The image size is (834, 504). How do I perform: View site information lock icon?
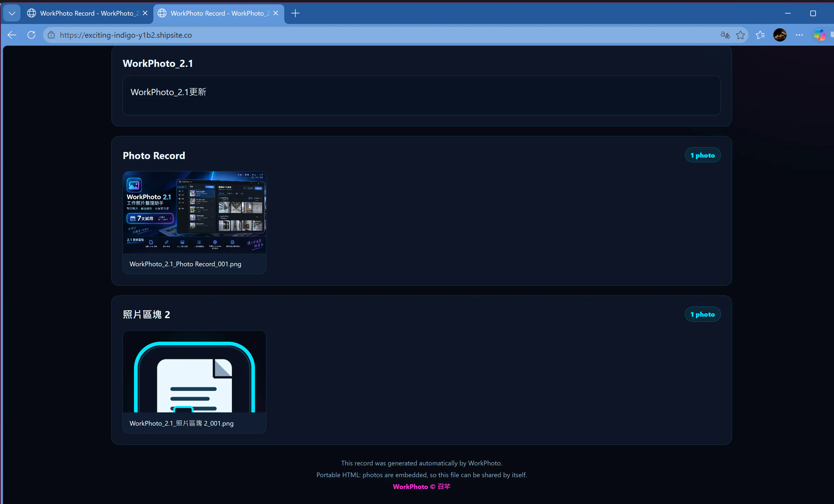pyautogui.click(x=51, y=35)
